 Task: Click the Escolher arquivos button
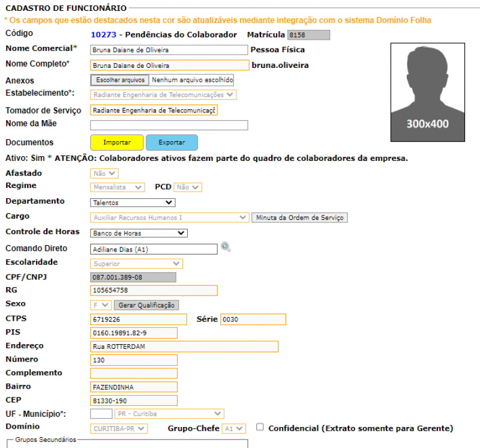coord(121,80)
